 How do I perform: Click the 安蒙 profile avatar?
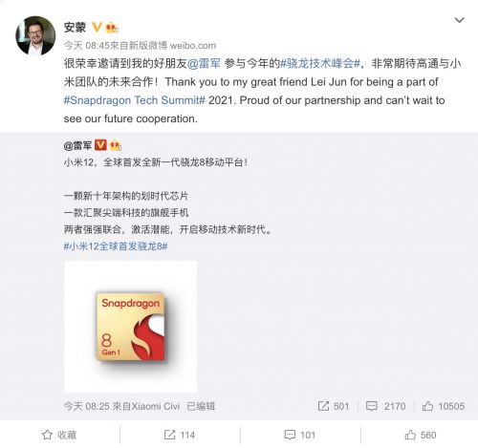point(35,35)
